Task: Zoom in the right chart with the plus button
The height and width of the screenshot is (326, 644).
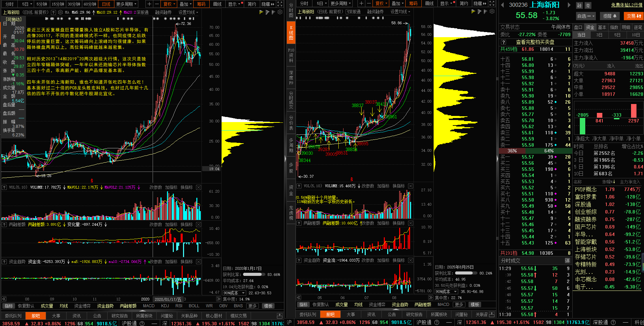Action: pos(361,3)
